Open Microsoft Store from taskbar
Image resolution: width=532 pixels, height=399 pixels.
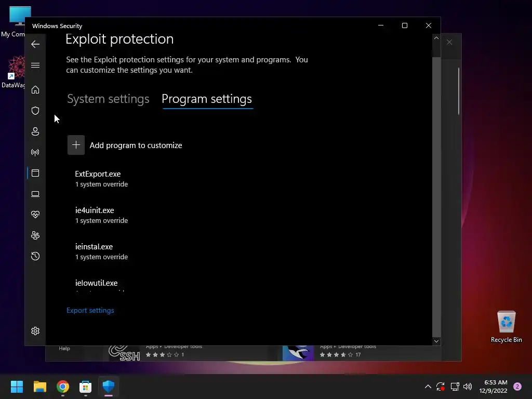point(86,387)
